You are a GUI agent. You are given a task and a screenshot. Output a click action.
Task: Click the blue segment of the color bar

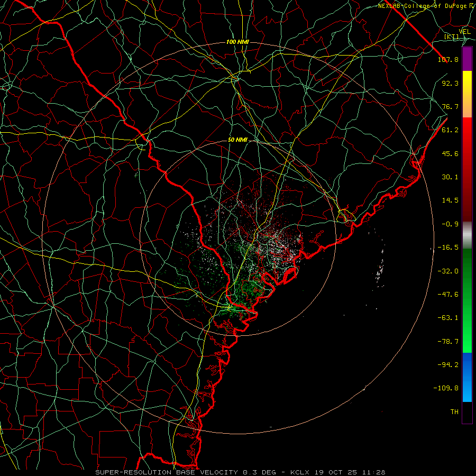(467, 377)
